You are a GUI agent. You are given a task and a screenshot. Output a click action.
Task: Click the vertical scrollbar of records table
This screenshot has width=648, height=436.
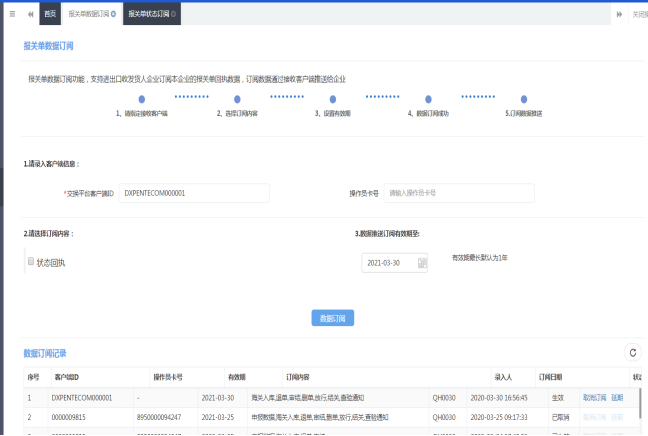[x=641, y=403]
